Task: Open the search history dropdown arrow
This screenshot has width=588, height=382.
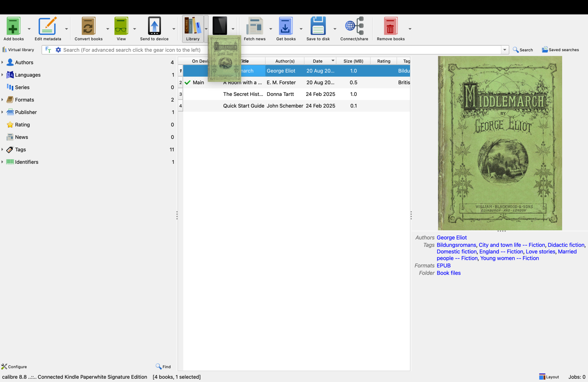Action: click(505, 50)
